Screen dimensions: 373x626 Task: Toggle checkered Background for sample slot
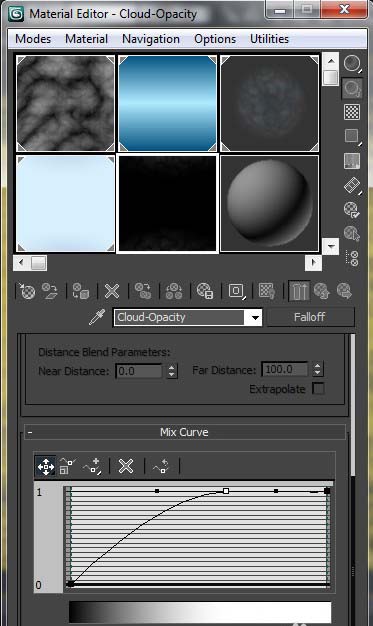[x=352, y=112]
